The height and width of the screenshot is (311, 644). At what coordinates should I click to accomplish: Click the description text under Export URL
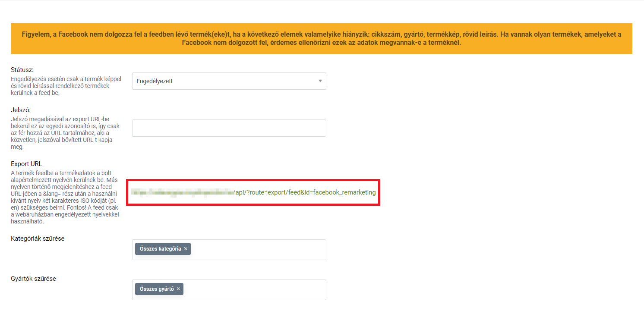click(66, 197)
